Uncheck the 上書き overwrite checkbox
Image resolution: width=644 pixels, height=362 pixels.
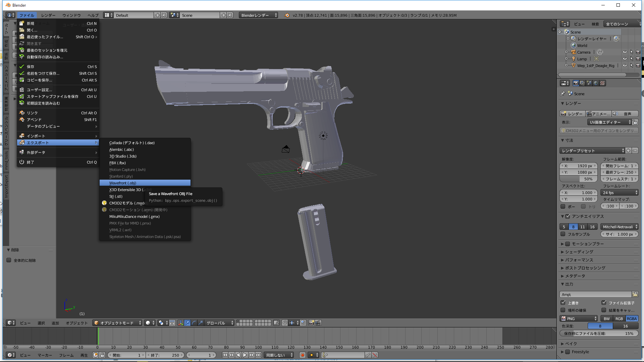[x=563, y=303]
